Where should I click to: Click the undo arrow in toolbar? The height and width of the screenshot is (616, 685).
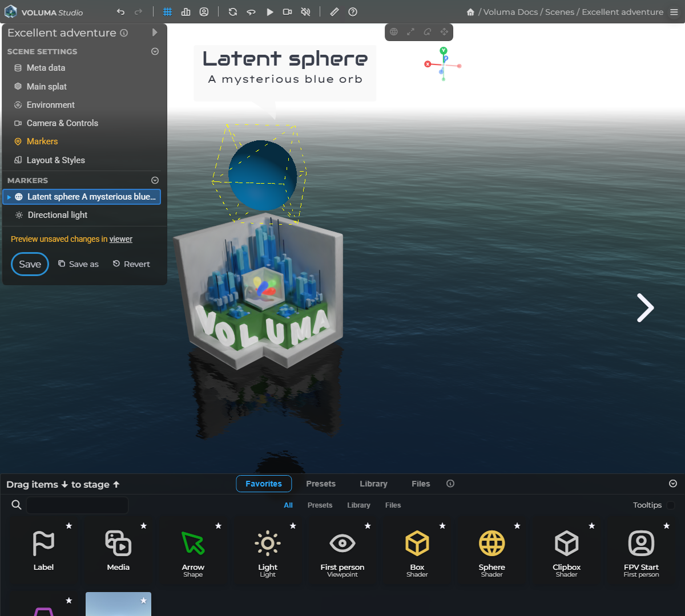pyautogui.click(x=120, y=12)
